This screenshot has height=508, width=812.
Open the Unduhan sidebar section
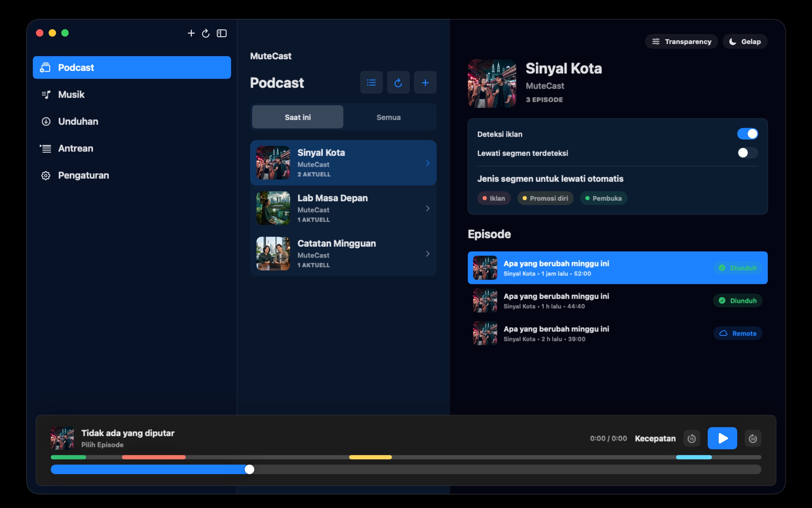(132, 121)
